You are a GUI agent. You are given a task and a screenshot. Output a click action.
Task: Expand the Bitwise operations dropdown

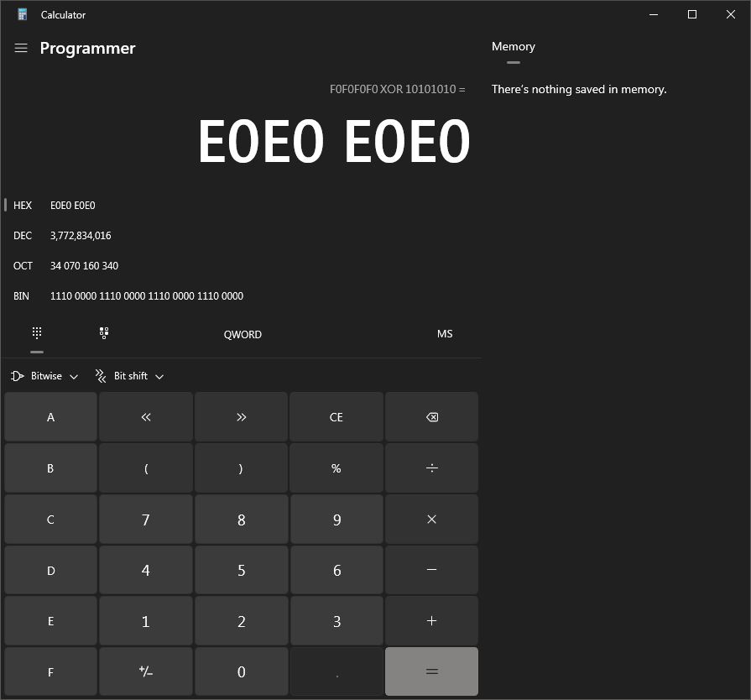[x=44, y=376]
